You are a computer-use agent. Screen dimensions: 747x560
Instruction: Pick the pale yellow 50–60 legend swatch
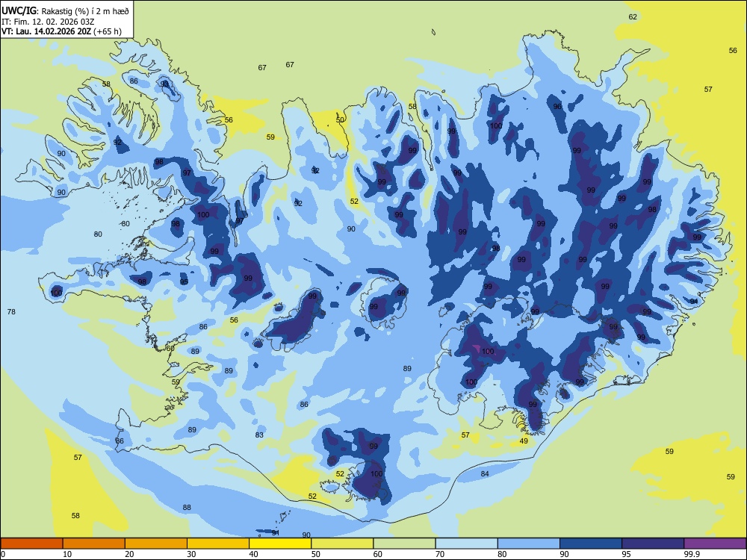pyautogui.click(x=342, y=544)
